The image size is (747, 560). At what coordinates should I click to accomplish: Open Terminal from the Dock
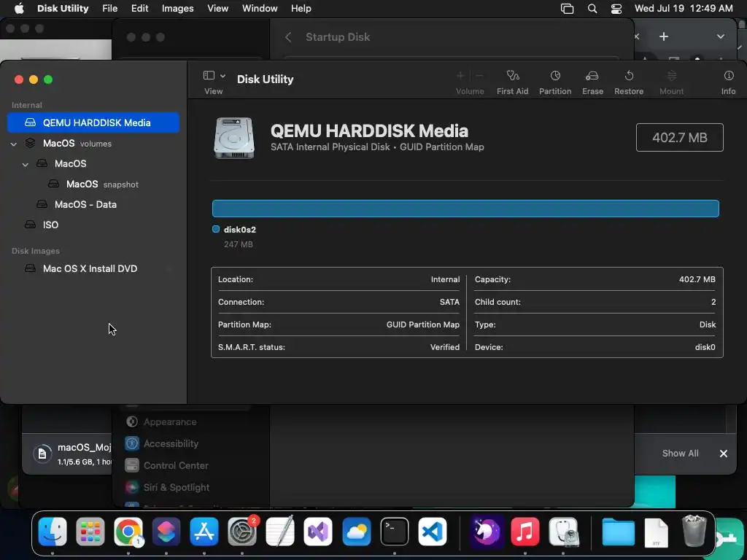[x=395, y=532]
